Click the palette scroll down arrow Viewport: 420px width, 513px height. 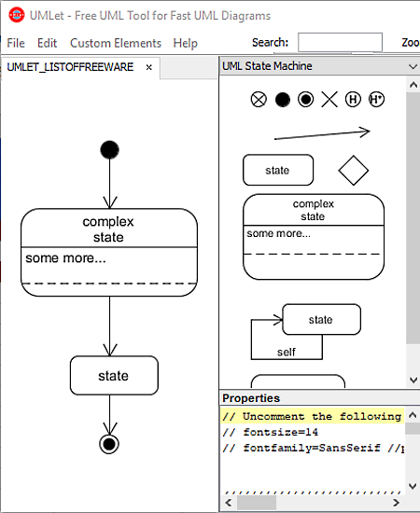tap(413, 381)
